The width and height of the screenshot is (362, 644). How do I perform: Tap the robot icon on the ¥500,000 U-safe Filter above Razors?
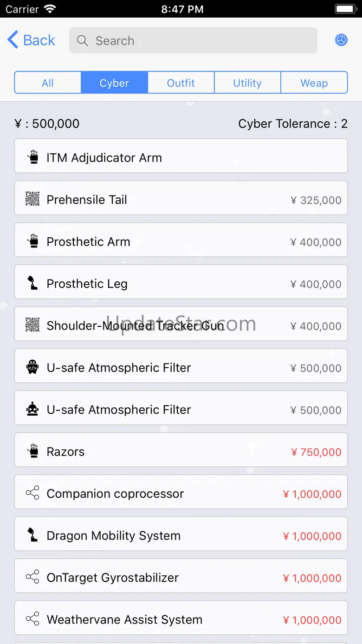32,410
